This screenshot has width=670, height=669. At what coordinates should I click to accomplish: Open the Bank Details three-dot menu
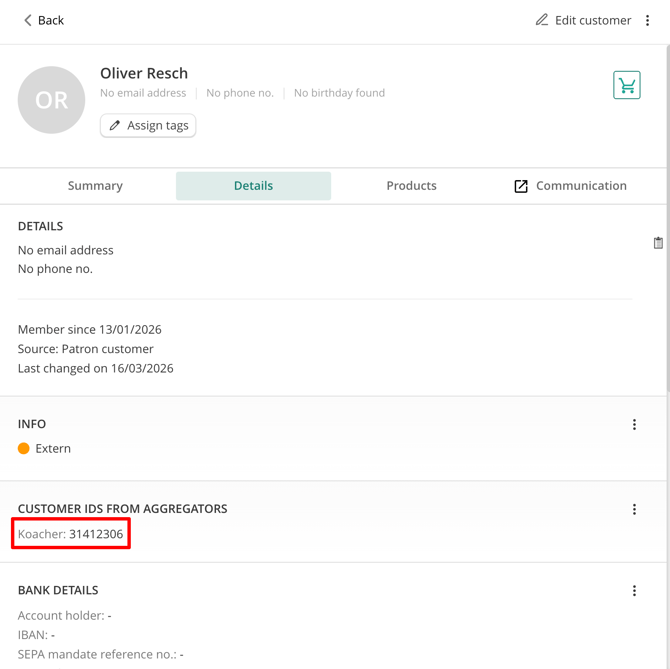tap(634, 590)
